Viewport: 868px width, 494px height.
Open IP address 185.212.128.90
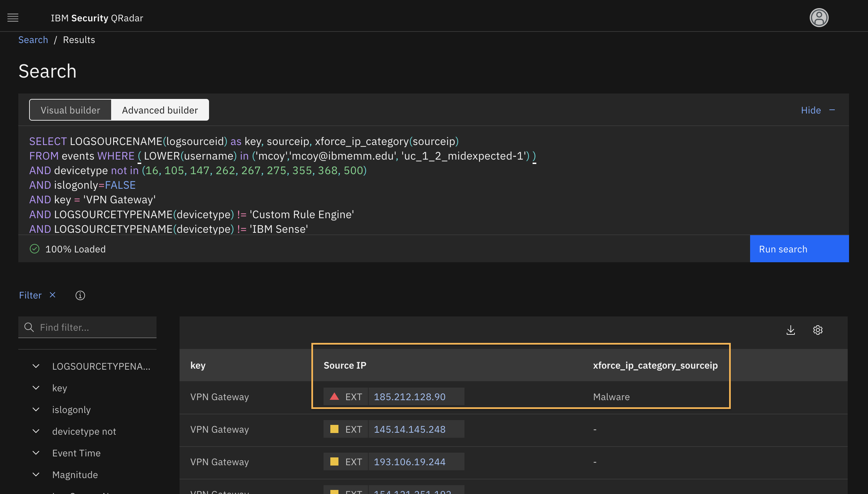click(x=409, y=397)
